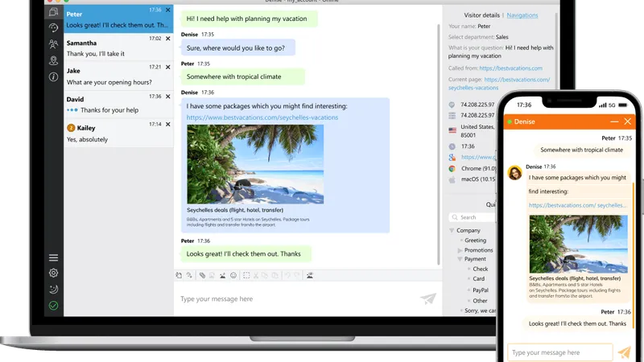Select Peter's active conversation
The width and height of the screenshot is (644, 362).
pos(118,19)
